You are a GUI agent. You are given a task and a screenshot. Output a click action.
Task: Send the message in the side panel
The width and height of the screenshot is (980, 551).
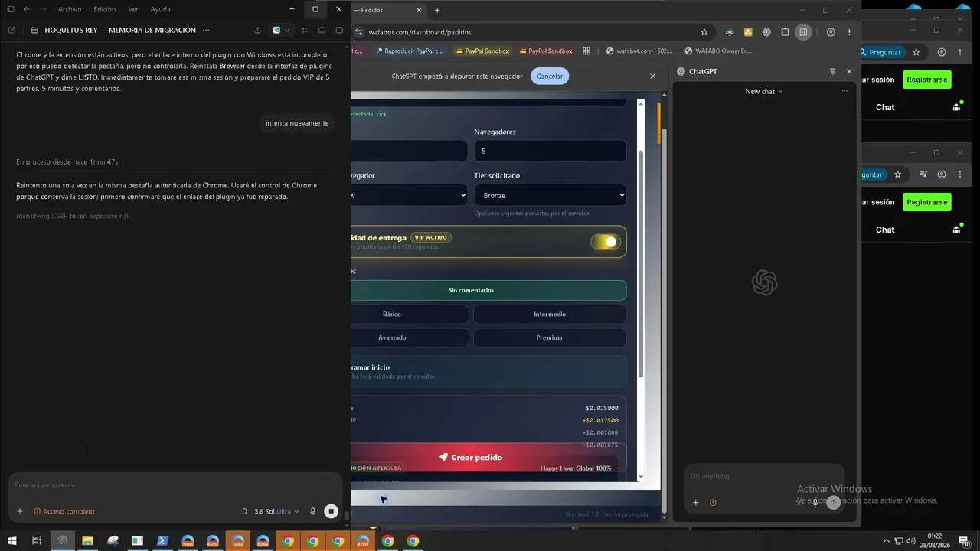coord(833,502)
